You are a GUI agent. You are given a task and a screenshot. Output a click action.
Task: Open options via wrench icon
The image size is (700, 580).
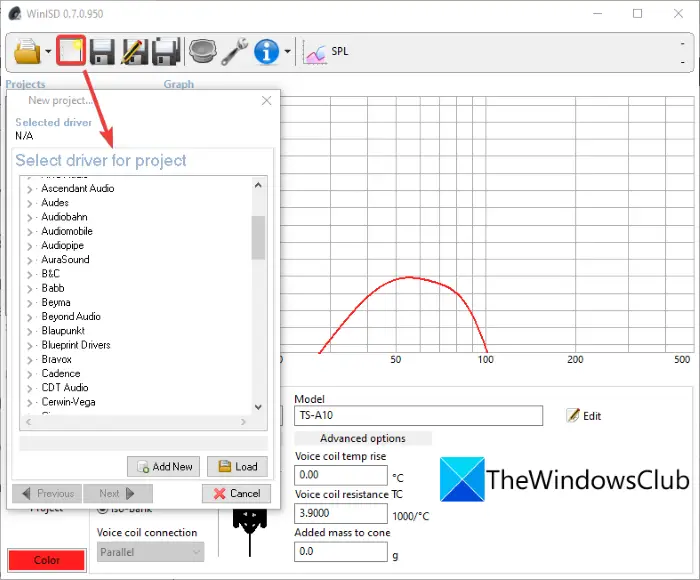point(235,51)
